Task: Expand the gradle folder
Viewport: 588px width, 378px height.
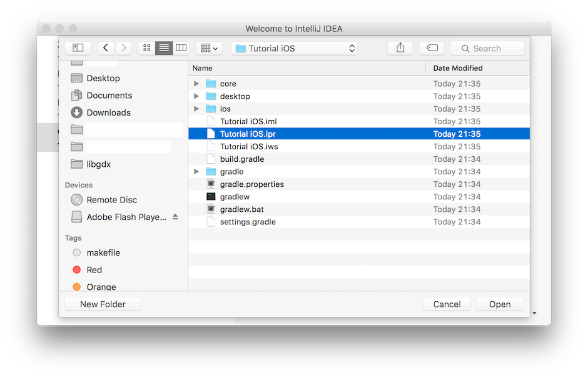Action: pos(196,172)
